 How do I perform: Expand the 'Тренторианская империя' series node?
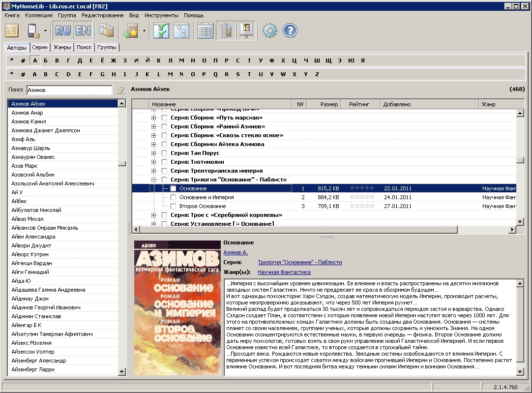(x=153, y=171)
